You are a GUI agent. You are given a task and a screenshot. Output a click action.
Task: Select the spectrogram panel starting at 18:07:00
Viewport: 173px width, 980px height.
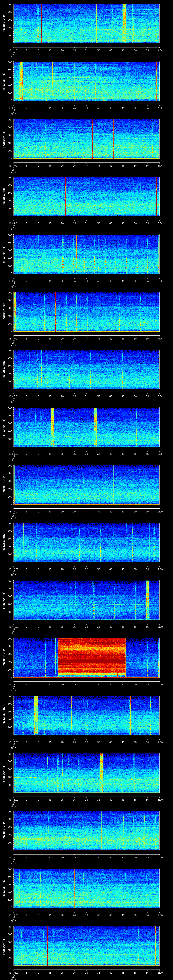(87, 369)
